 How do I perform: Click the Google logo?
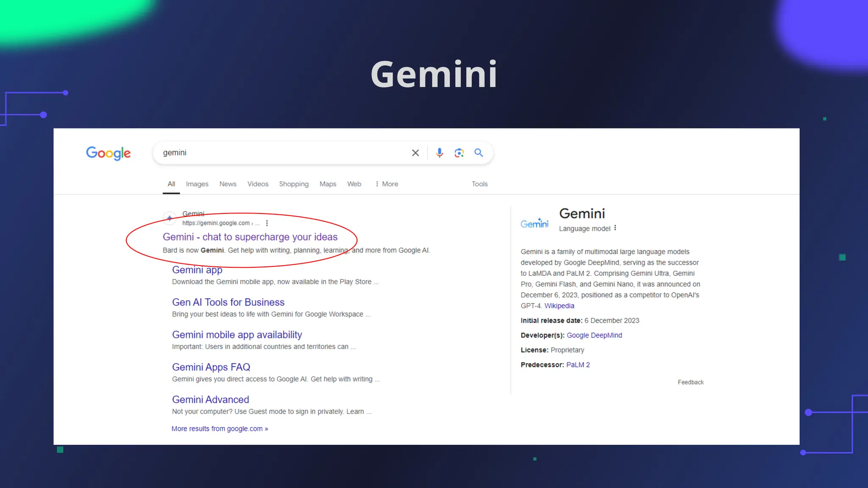click(108, 153)
